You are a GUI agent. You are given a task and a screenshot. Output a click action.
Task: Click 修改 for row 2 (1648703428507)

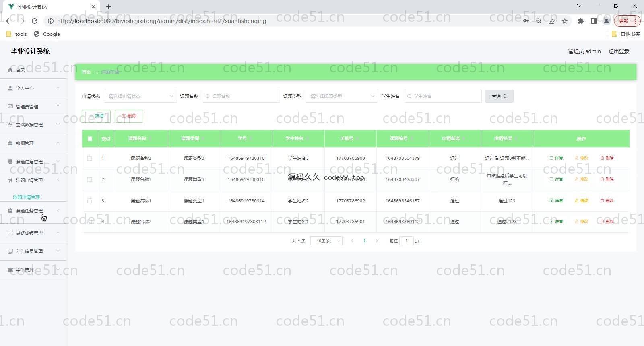click(x=582, y=179)
